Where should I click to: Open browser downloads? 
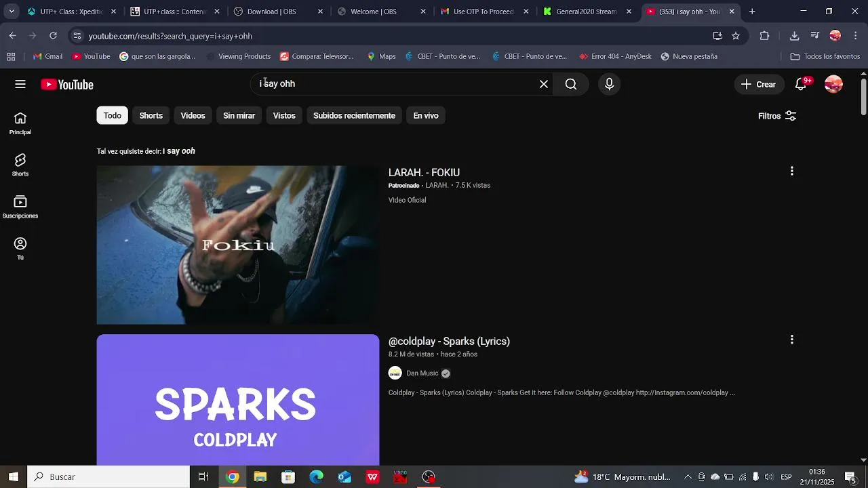point(794,36)
